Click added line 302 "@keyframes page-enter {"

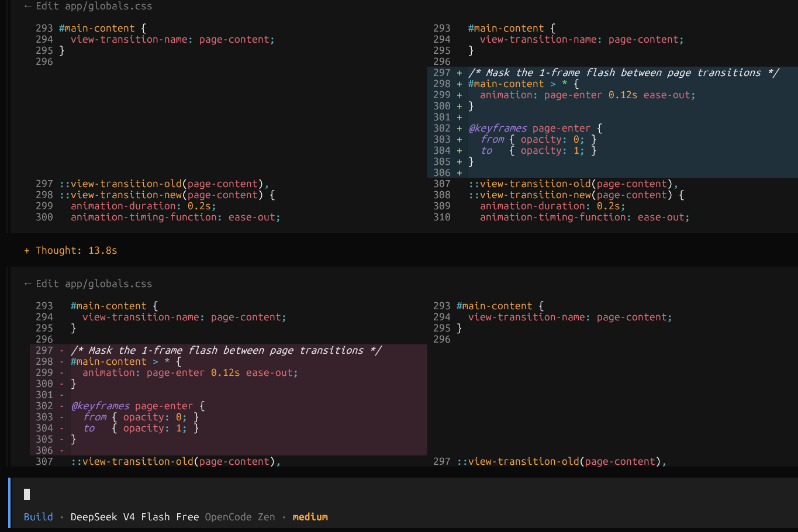(x=536, y=128)
